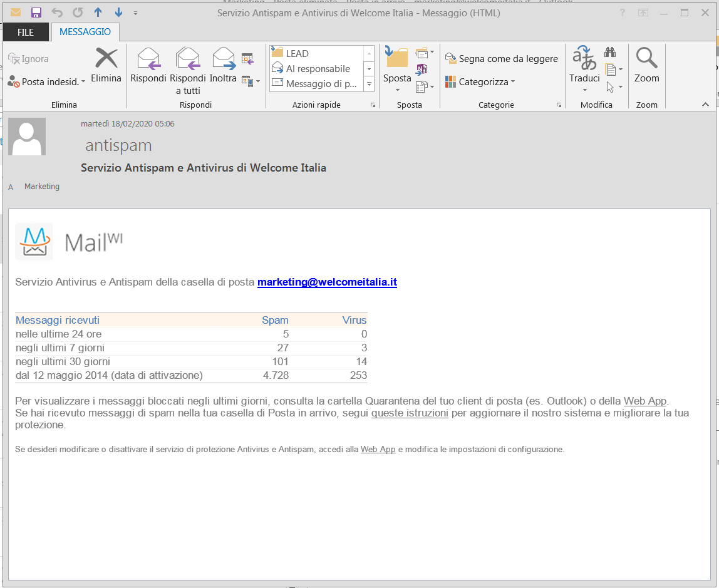Click the 7-day spam count 27
This screenshot has height=588, width=719.
click(x=283, y=348)
